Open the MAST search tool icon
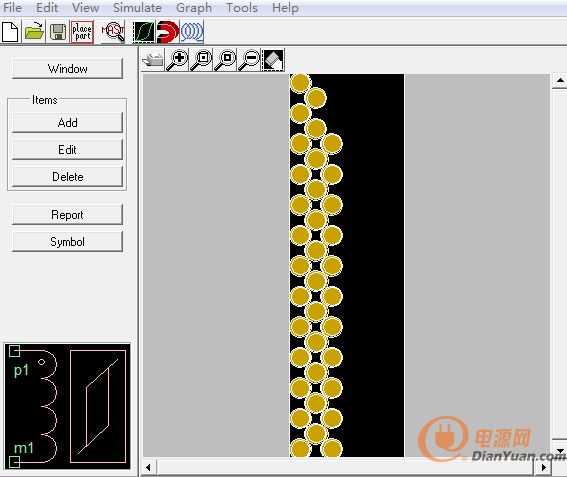 click(x=113, y=32)
